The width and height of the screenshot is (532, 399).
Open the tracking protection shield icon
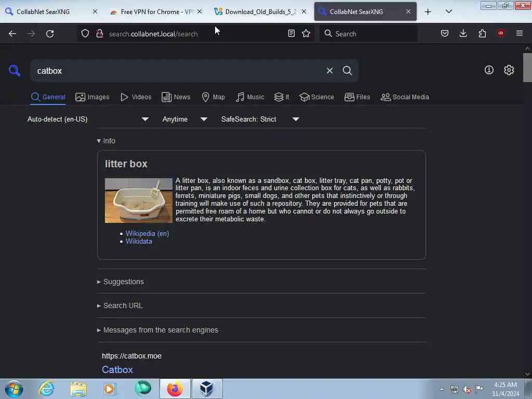pos(85,33)
